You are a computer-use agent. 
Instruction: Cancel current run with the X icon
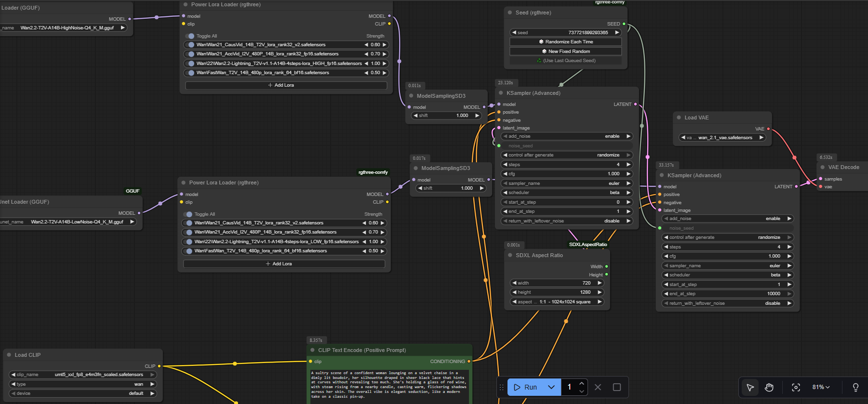click(x=598, y=387)
